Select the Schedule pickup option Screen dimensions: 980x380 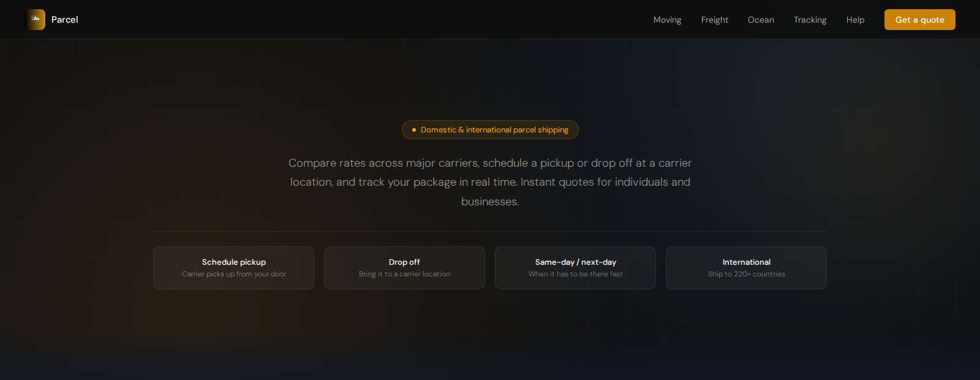pos(233,268)
